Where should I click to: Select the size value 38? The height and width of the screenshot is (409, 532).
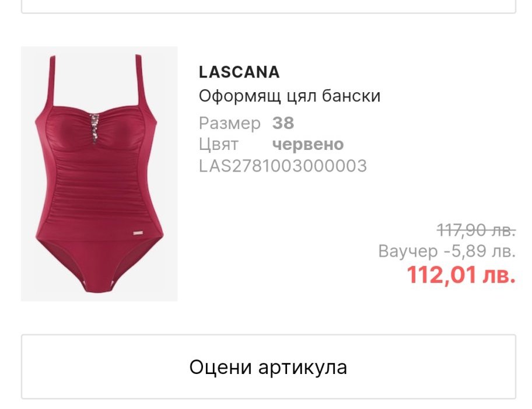(x=283, y=123)
